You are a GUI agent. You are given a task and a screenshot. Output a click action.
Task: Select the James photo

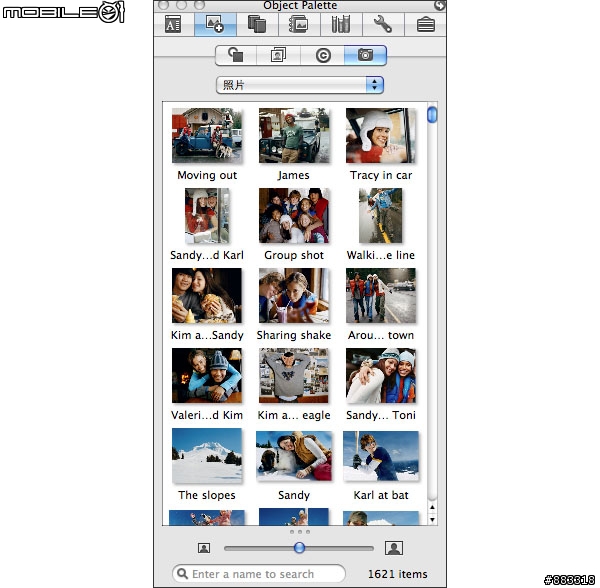[x=294, y=135]
